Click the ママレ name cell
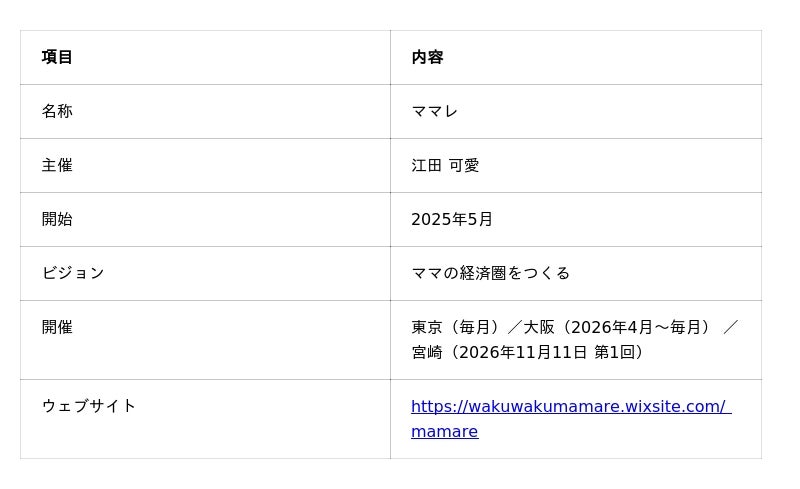 pos(434,111)
